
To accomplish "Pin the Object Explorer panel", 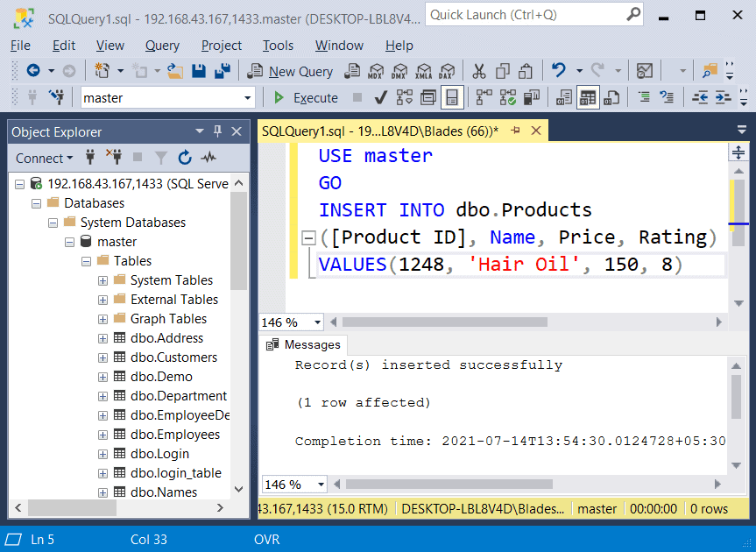I will (215, 131).
